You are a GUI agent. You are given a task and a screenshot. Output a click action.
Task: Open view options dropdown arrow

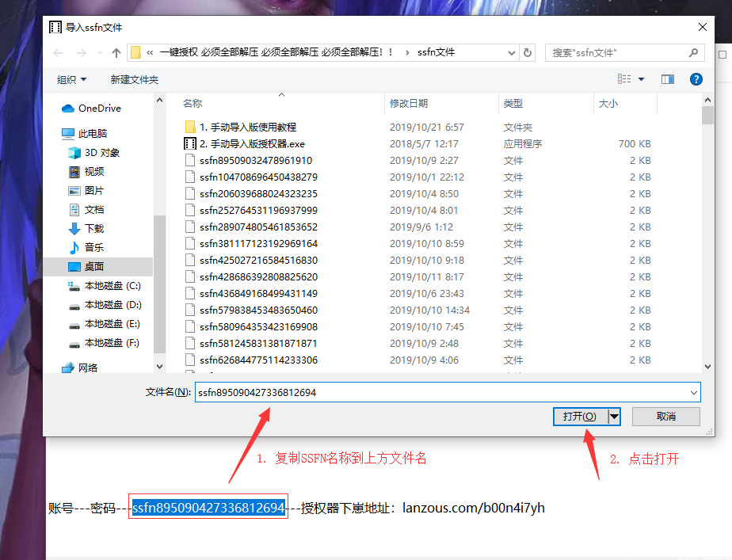[642, 79]
